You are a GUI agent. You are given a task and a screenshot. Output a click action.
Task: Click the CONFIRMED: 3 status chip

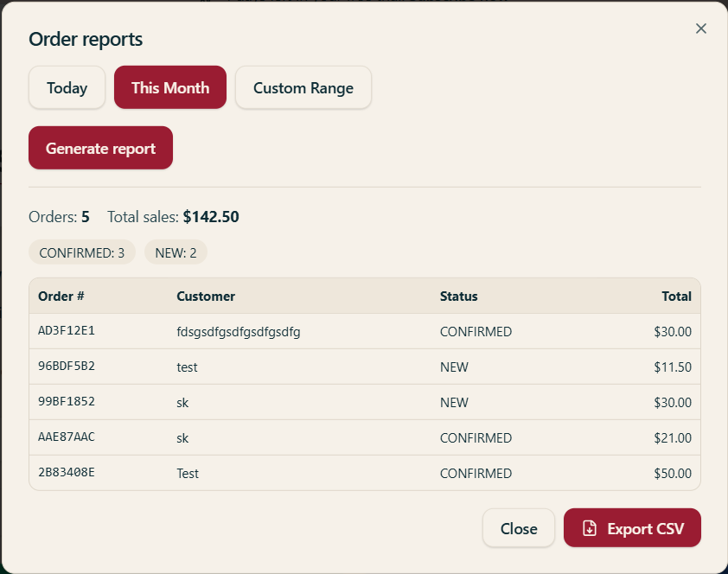click(x=82, y=252)
